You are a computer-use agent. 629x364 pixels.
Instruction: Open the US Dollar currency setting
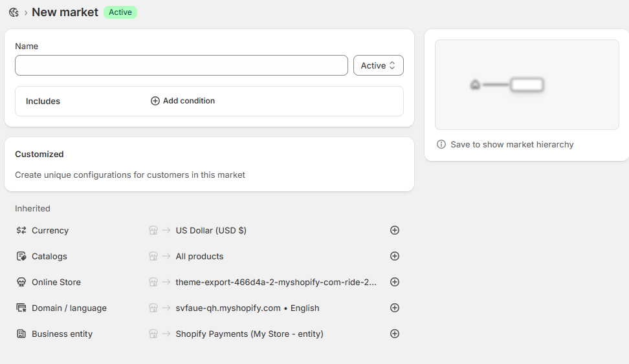pyautogui.click(x=211, y=231)
